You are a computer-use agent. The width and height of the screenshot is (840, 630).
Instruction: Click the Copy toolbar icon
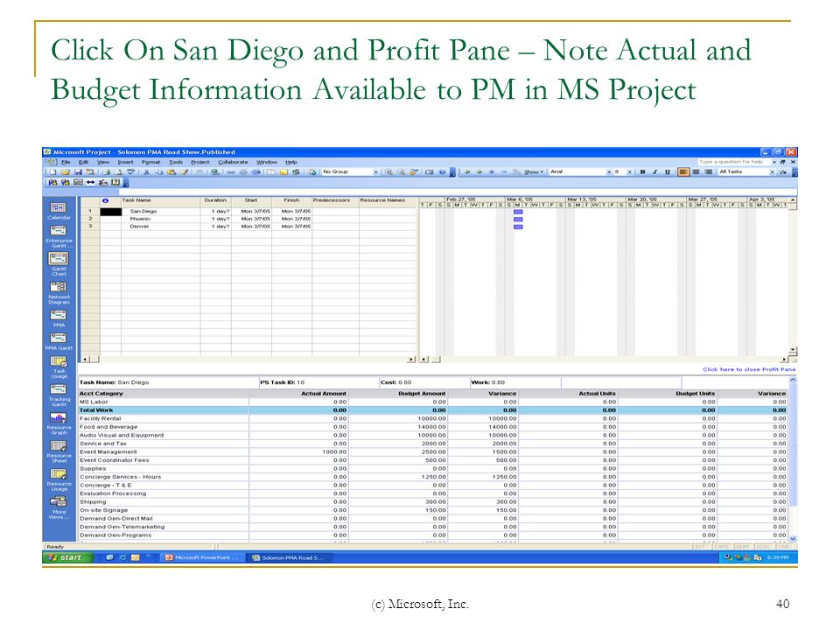[158, 172]
